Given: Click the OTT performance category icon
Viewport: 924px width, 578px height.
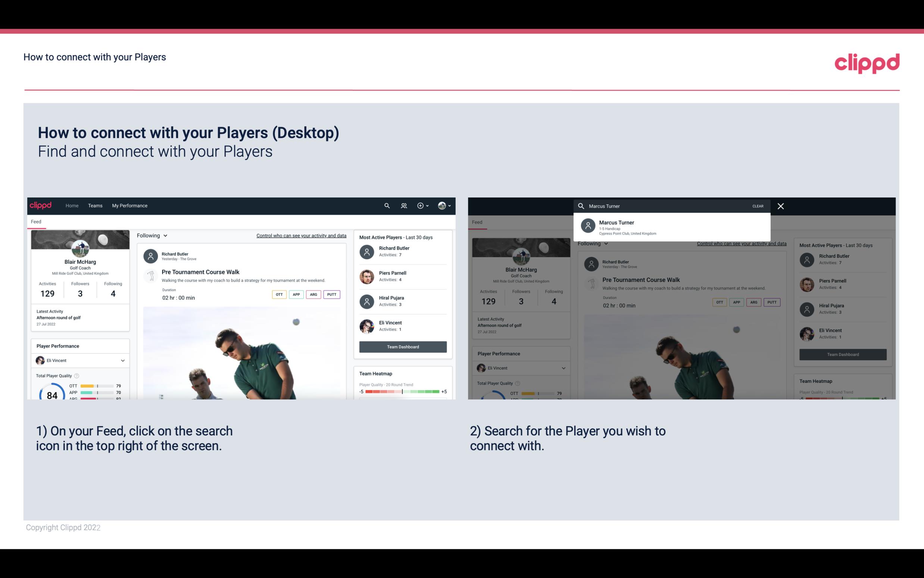Looking at the screenshot, I should (278, 293).
